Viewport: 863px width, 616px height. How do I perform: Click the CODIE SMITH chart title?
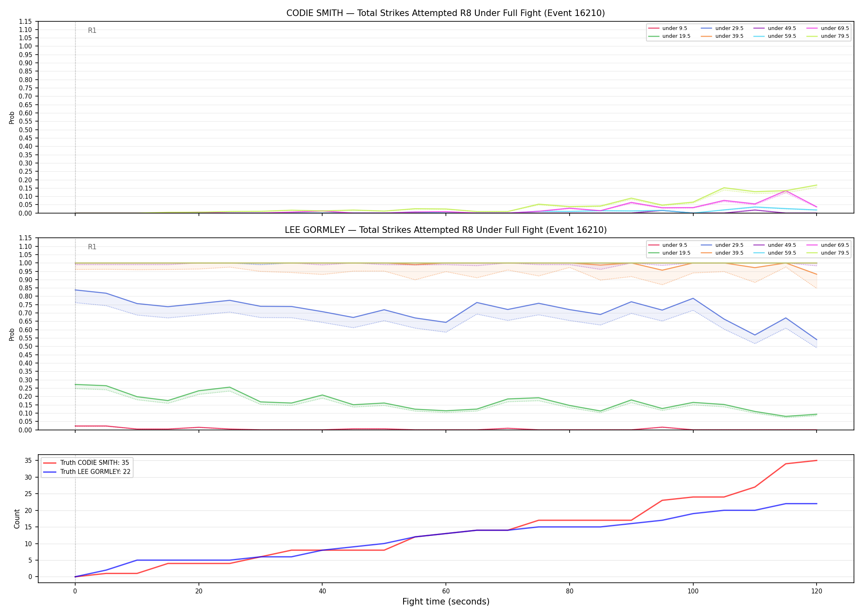click(x=445, y=13)
